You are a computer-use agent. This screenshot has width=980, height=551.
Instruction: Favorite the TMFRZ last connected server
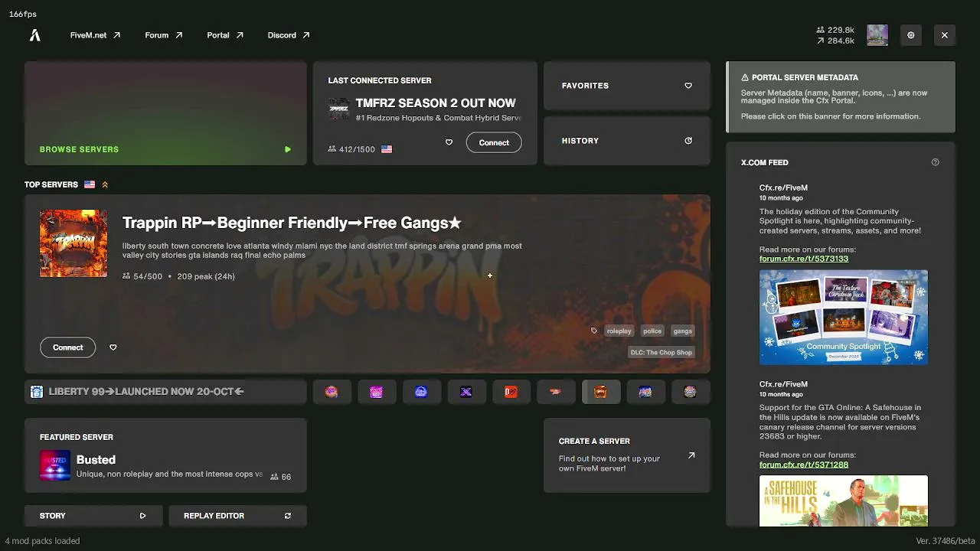click(449, 142)
